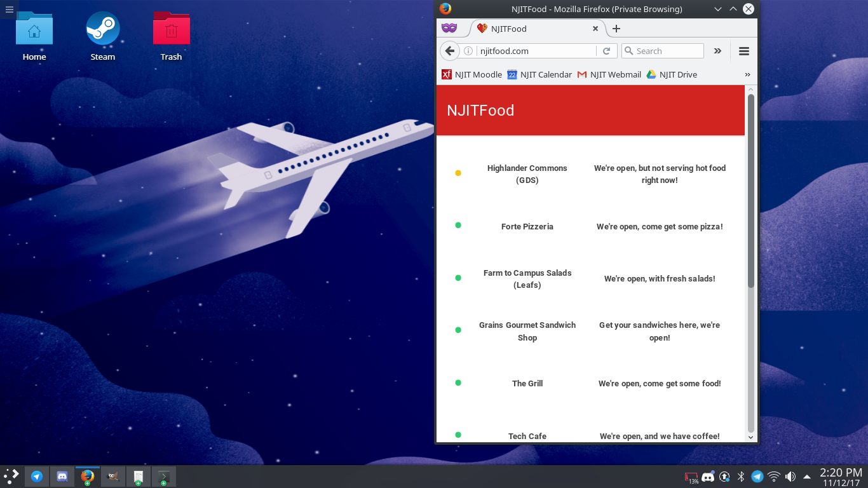
Task: Show more bookmarks chevron
Action: (747, 74)
